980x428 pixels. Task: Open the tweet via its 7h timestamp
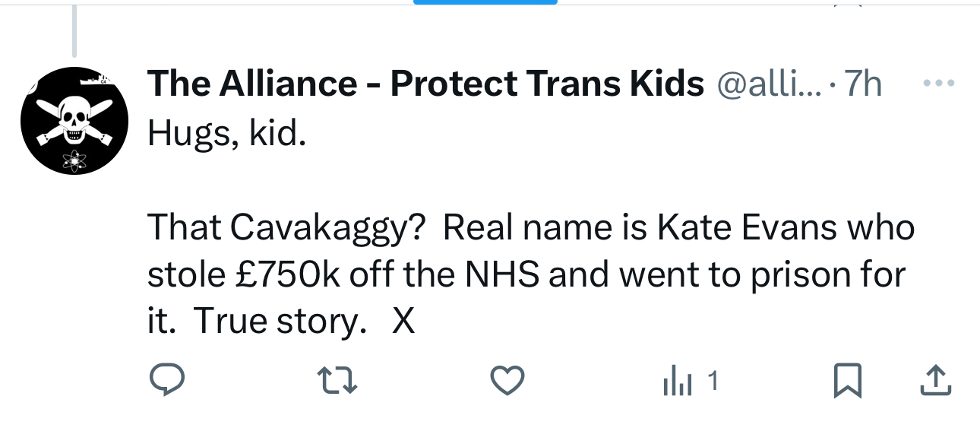click(x=863, y=84)
